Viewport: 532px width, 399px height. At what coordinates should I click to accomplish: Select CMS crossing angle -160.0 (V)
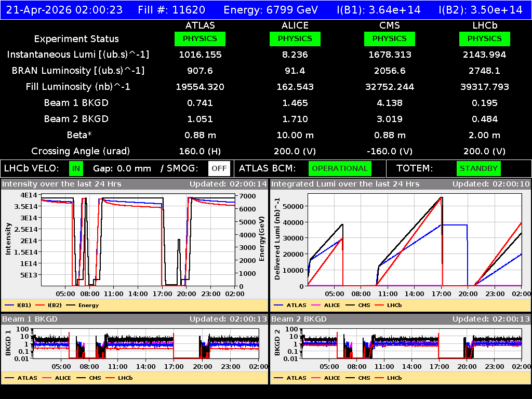click(x=390, y=151)
